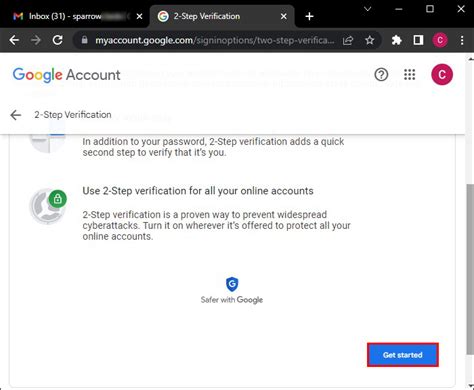Click the Safer with Google shield icon
The height and width of the screenshot is (390, 474).
[x=232, y=284]
